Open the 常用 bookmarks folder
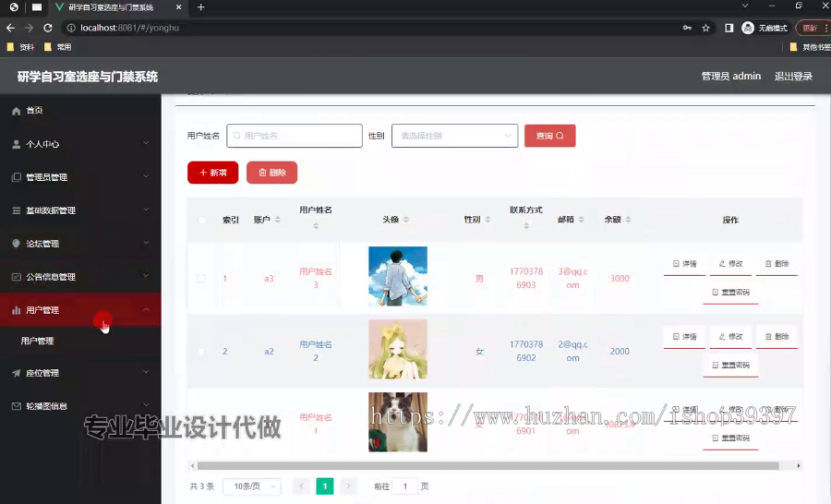 57,47
